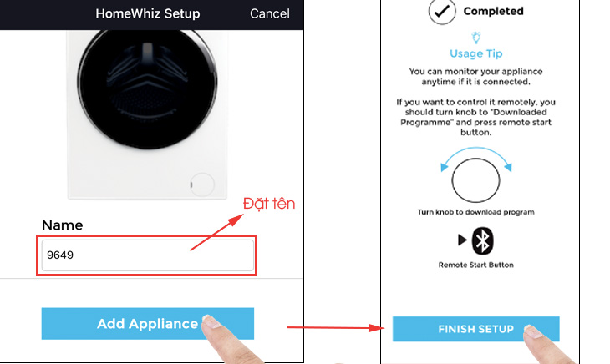Screen dimensions: 610x364
Task: Click the Bluetooth remote start icon
Action: [482, 240]
